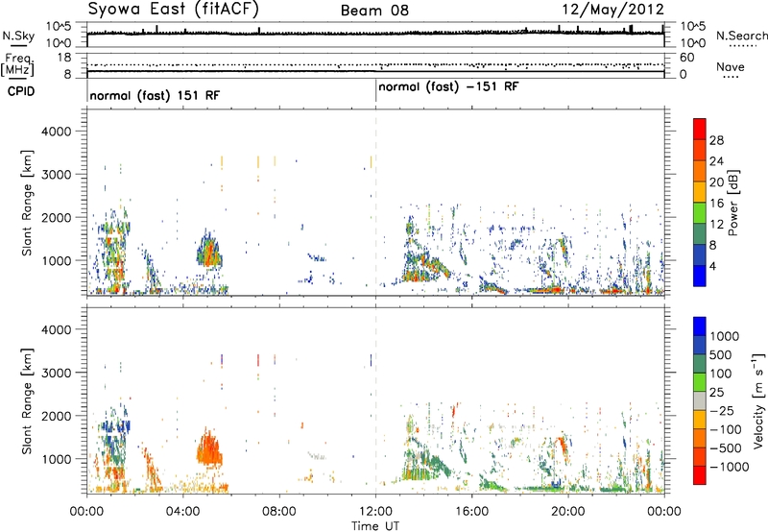768x532 pixels.
Task: Click "Slant Range [km]" label of power panel
Action: pyautogui.click(x=27, y=203)
